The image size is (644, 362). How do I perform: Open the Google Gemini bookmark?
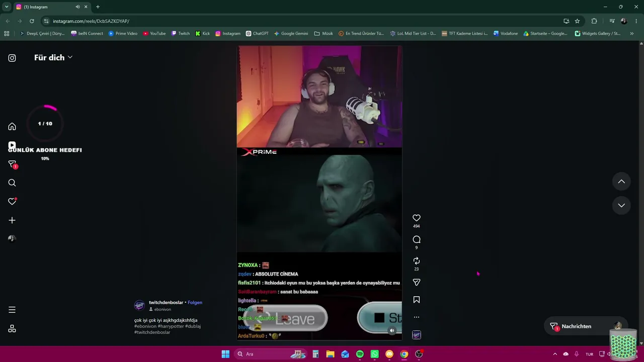click(x=291, y=34)
